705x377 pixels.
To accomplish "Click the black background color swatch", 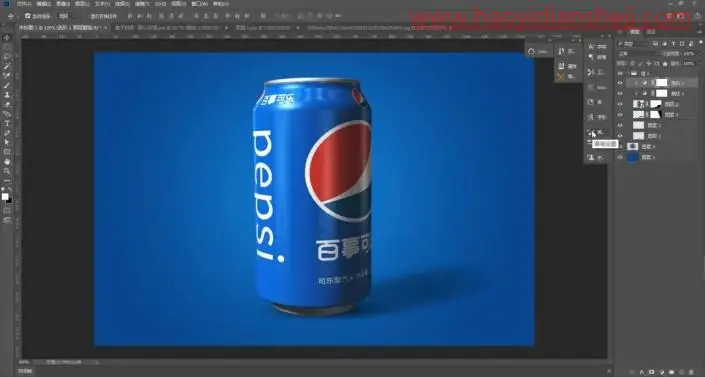I will pyautogui.click(x=9, y=200).
